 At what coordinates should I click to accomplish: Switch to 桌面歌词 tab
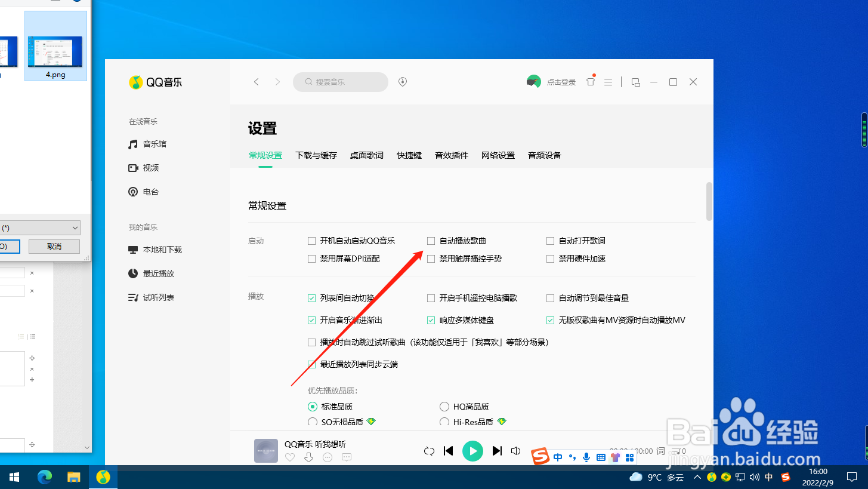point(367,155)
